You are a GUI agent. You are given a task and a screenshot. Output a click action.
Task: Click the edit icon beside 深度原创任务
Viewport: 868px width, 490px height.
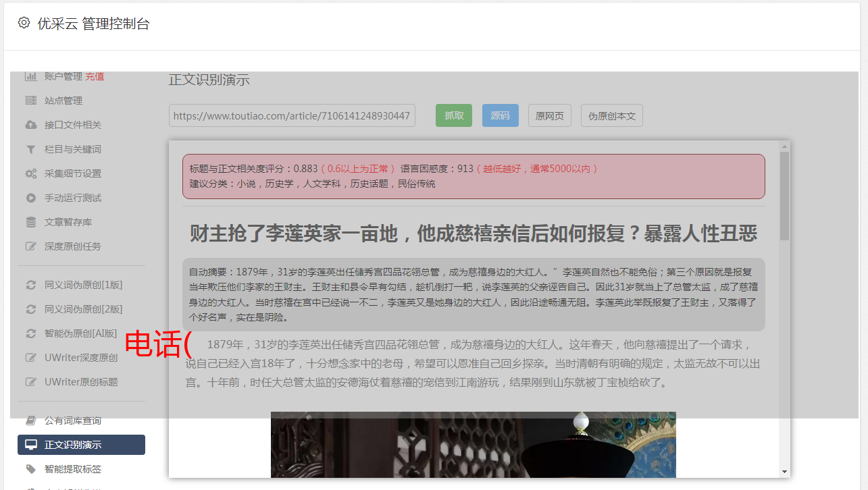(30, 246)
